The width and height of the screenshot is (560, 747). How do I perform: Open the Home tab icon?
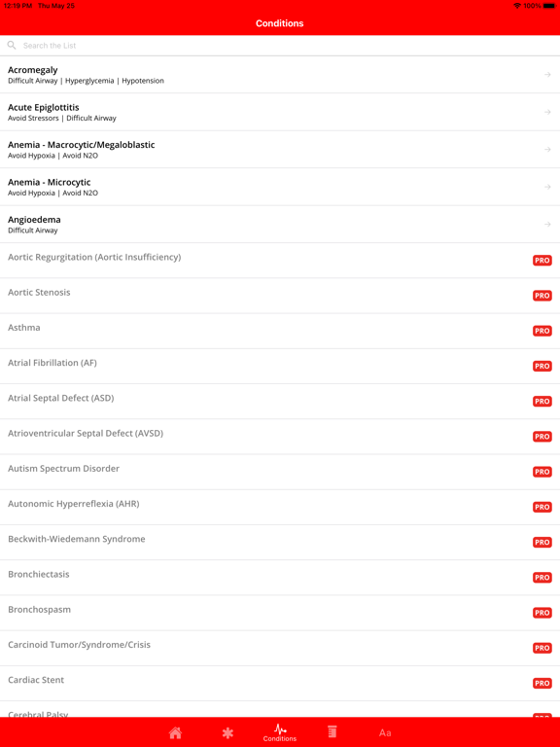click(x=175, y=732)
